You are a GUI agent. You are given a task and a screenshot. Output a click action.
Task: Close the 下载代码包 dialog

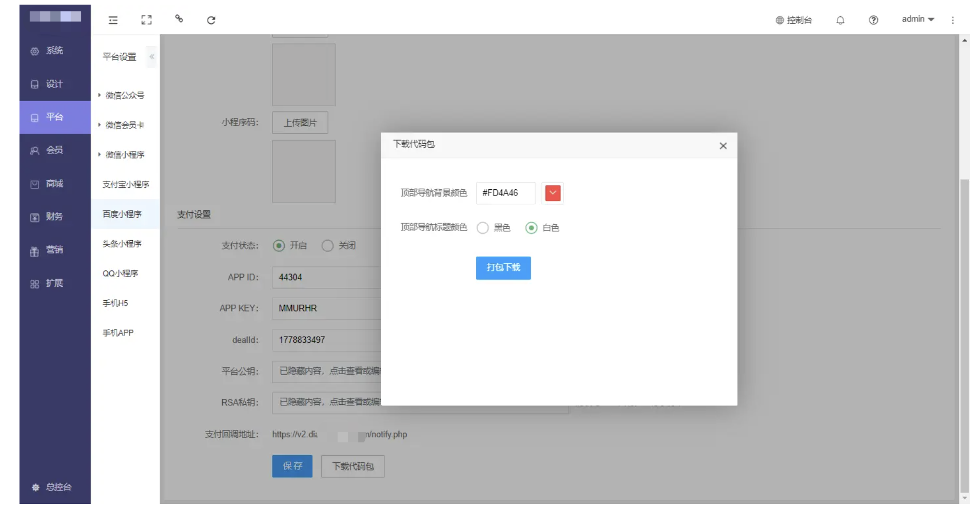[x=723, y=146]
